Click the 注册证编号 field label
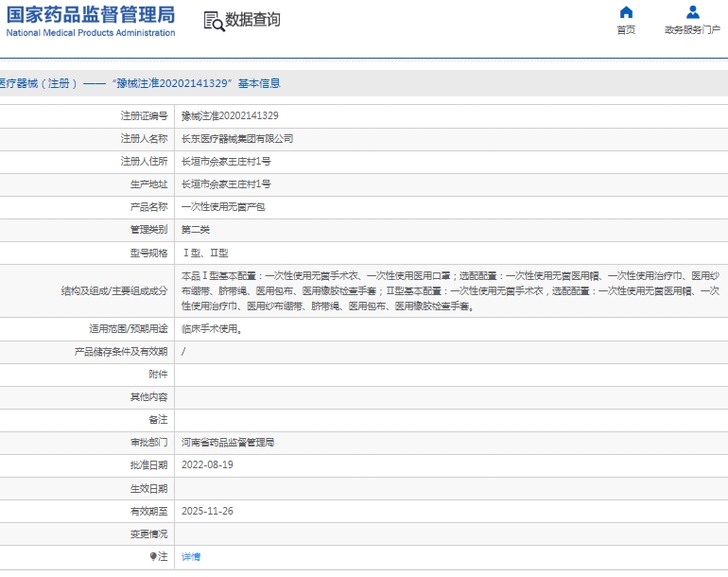Viewport: 728px width, 577px height. pyautogui.click(x=144, y=115)
